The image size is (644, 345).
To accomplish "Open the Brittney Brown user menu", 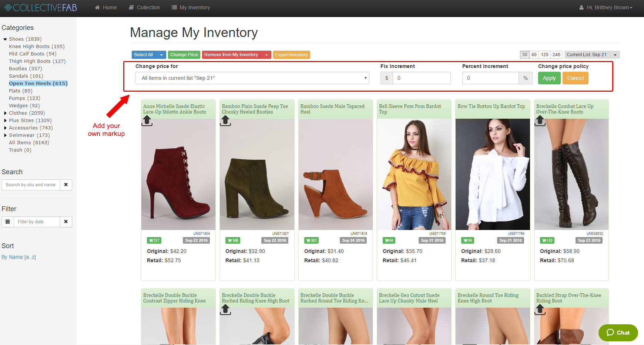I will pos(606,7).
